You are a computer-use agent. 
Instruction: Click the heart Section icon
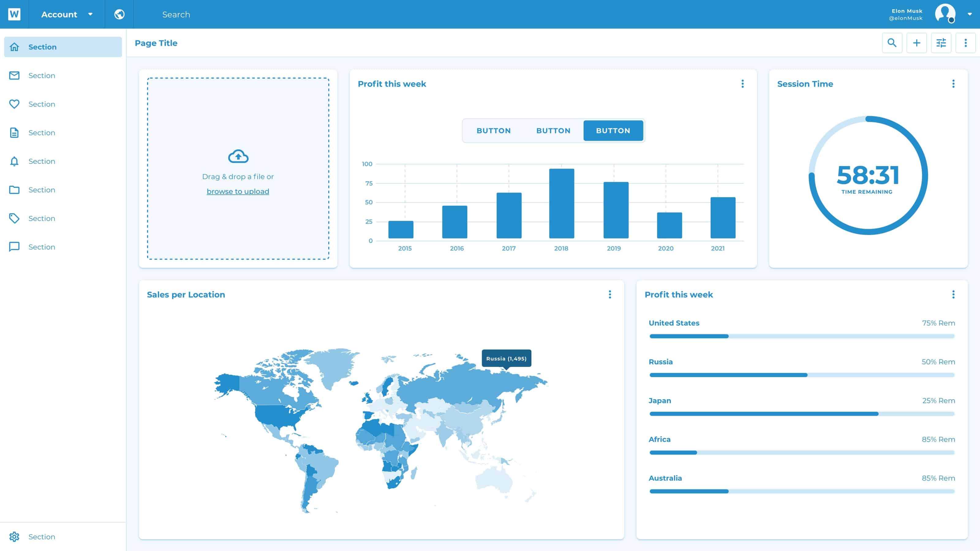(14, 104)
